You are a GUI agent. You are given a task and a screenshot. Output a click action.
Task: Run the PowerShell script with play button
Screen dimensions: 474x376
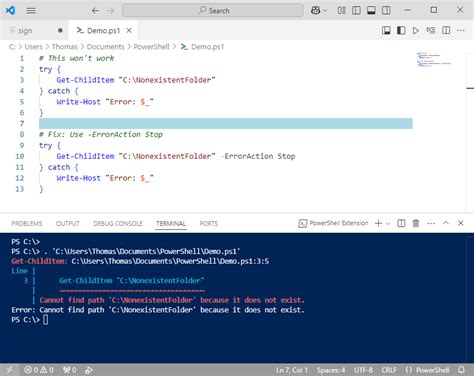pyautogui.click(x=416, y=31)
